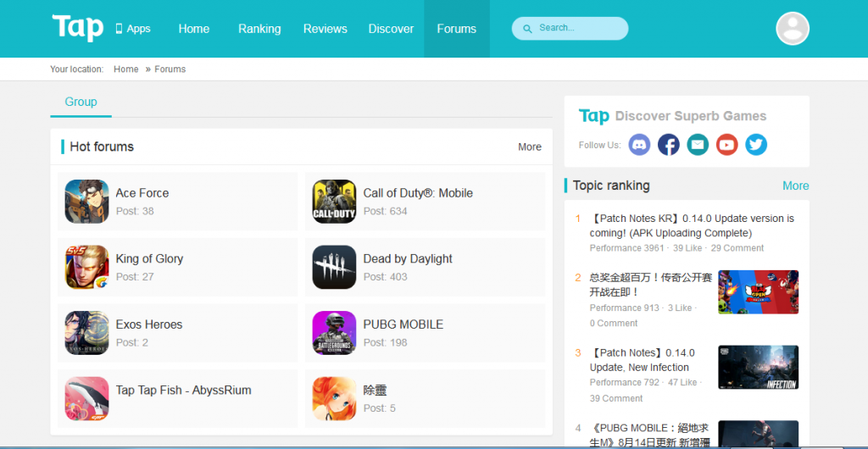Open the Exos Heroes forum title
The width and height of the screenshot is (868, 449).
coord(149,324)
